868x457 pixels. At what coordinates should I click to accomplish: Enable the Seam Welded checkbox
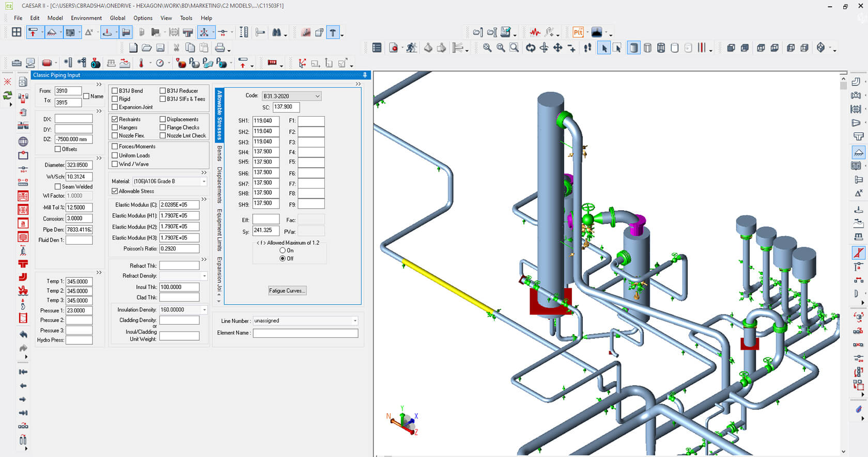pos(58,186)
